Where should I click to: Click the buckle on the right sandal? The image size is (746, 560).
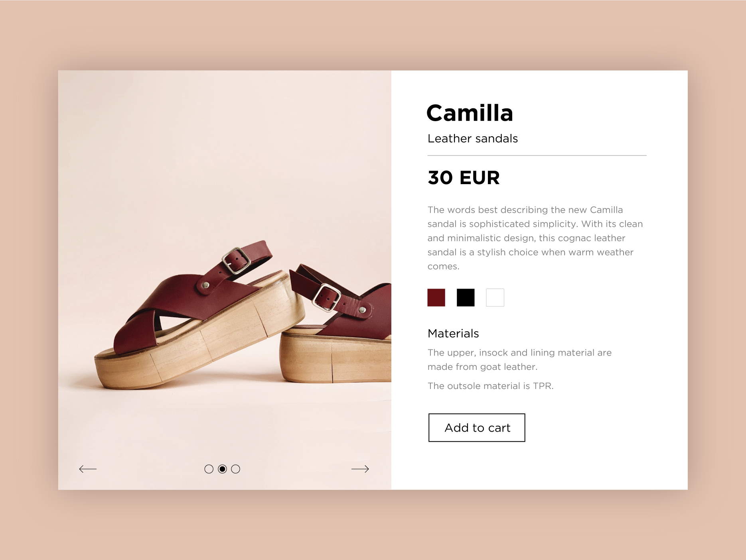click(x=326, y=297)
